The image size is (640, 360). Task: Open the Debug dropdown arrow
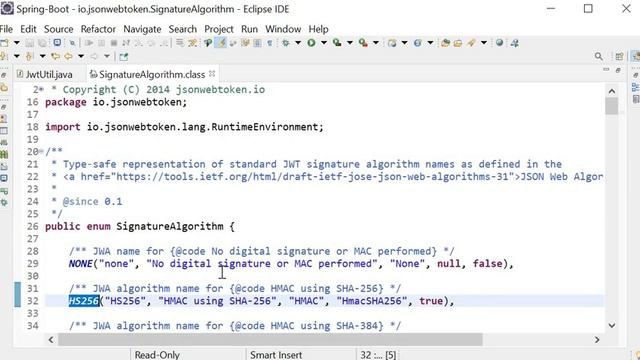click(298, 43)
